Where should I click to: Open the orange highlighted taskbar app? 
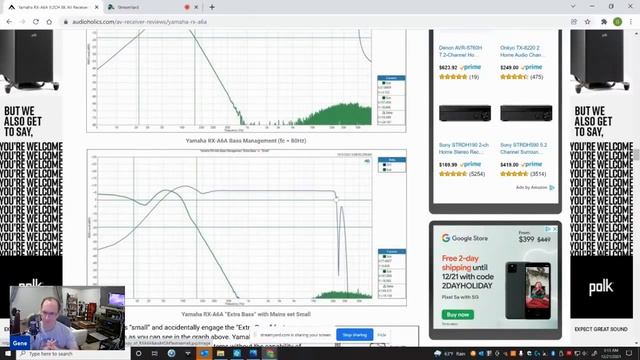[204, 353]
